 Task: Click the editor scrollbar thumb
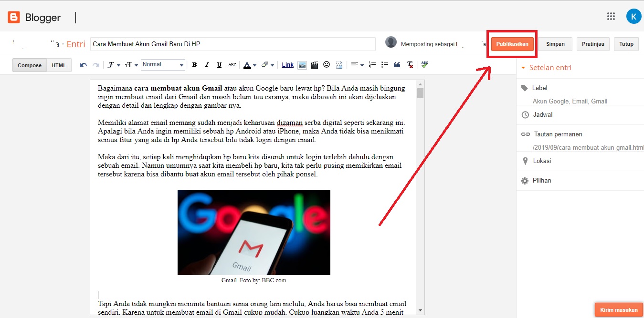coord(420,93)
